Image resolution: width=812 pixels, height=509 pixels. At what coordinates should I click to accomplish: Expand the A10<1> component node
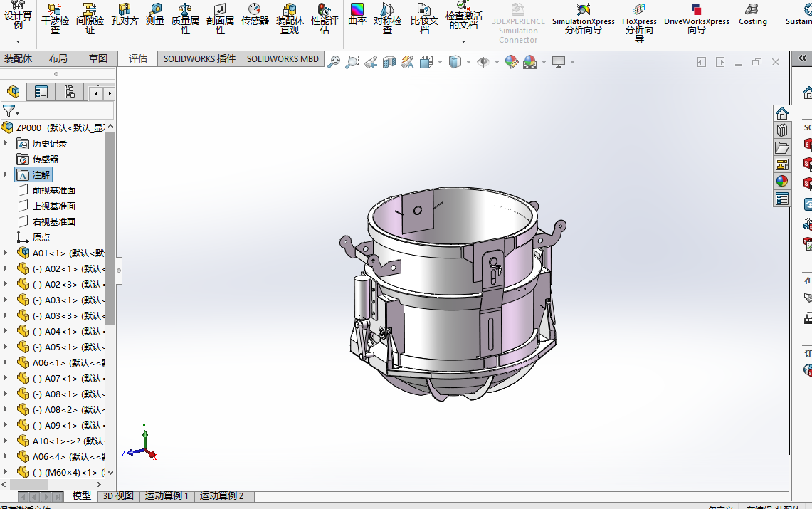pos(6,441)
